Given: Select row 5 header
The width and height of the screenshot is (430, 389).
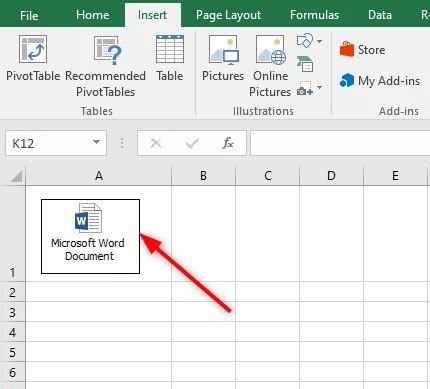Looking at the screenshot, I should tap(13, 352).
